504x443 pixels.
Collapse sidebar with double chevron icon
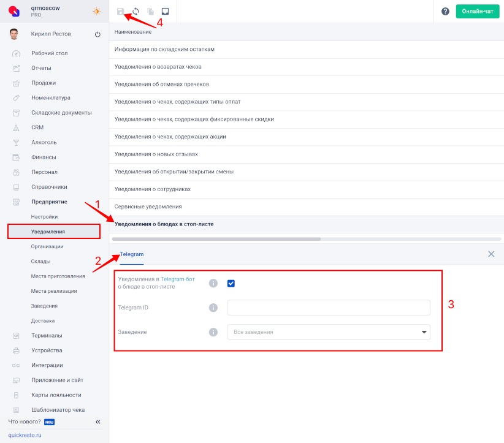tap(97, 422)
